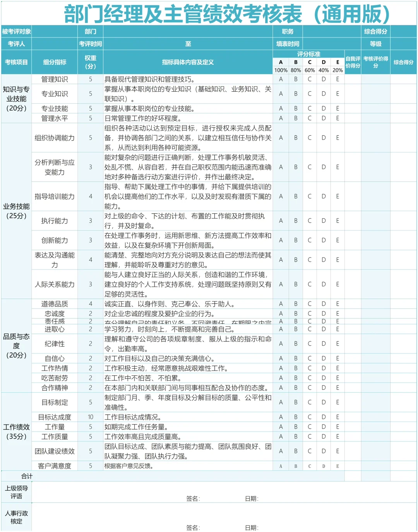418x532 pixels.
Task: Select the 创新能力 indicator cell
Action: pos(55,240)
